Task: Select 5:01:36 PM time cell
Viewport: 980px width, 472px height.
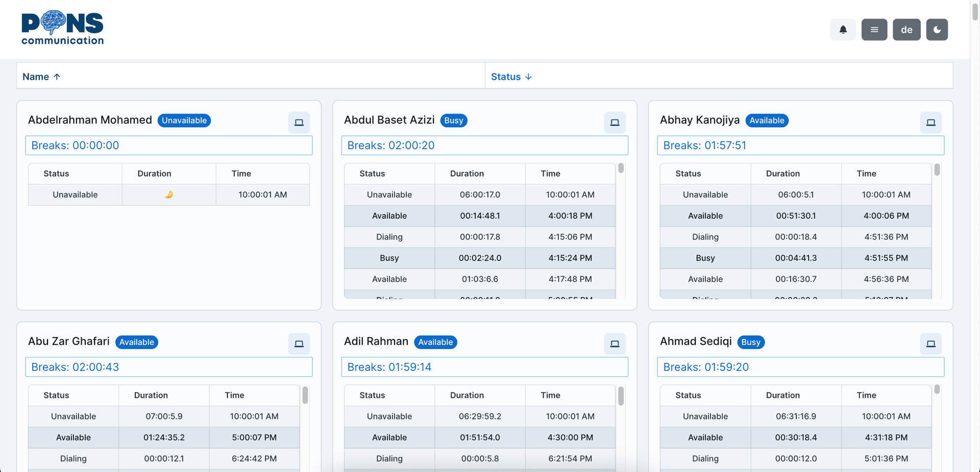Action: coord(886,459)
